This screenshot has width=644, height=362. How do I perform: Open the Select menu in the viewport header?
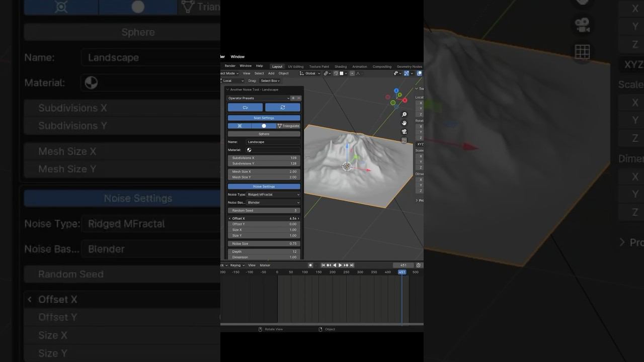[259, 73]
